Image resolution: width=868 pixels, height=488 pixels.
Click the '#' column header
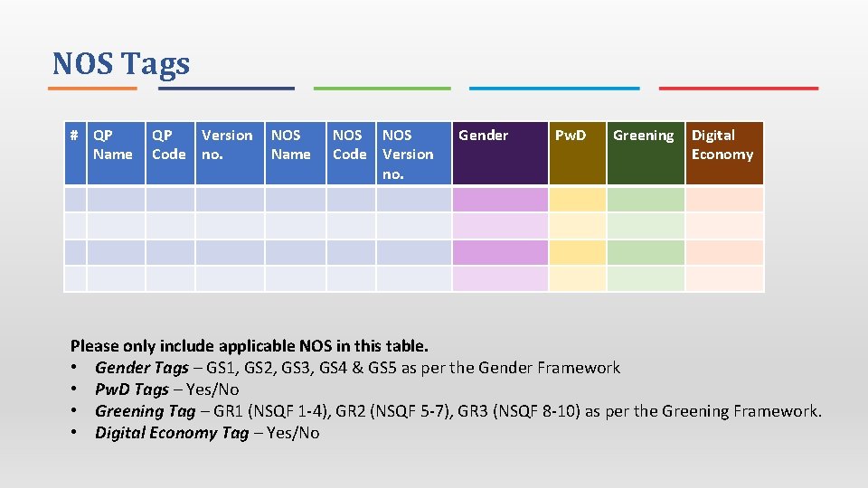tap(75, 154)
